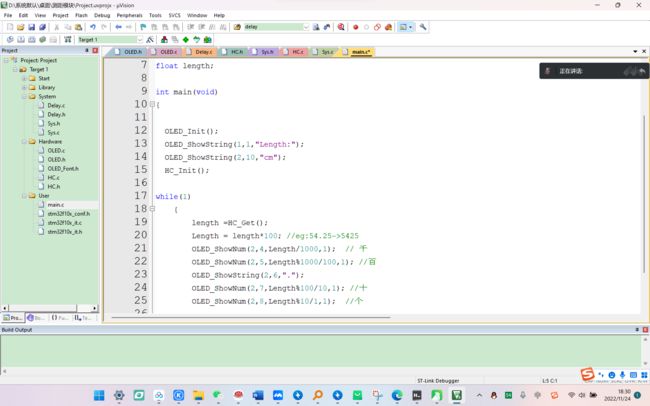This screenshot has height=406, width=650.
Task: Fold the main function at line 10
Action: pyautogui.click(x=152, y=104)
